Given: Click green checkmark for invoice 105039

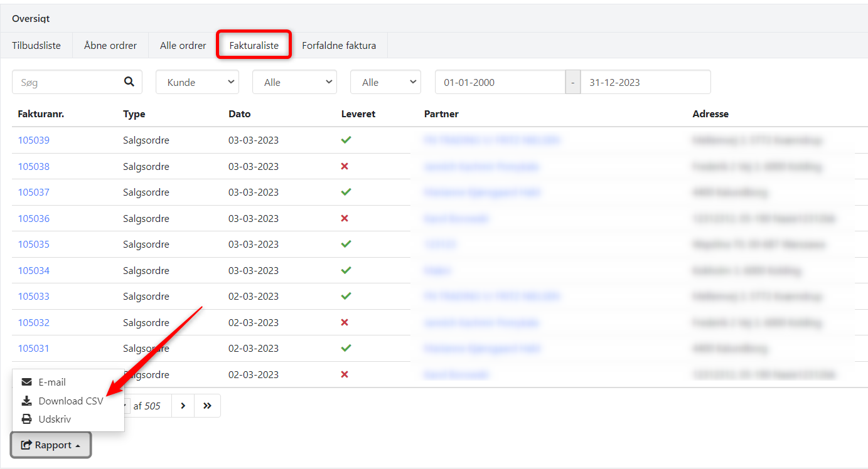Looking at the screenshot, I should tap(346, 140).
